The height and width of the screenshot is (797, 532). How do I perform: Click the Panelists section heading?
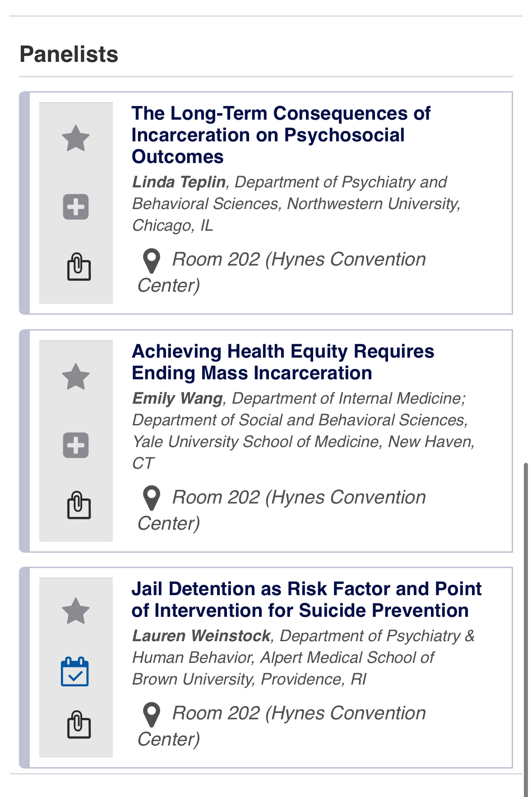pos(69,54)
